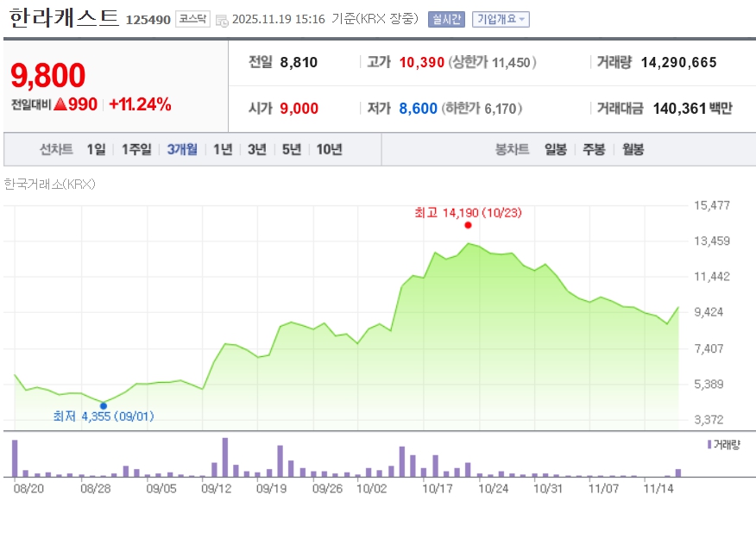The width and height of the screenshot is (756, 551).
Task: Show the 주봉 weekly candlestick chart
Action: [x=594, y=149]
